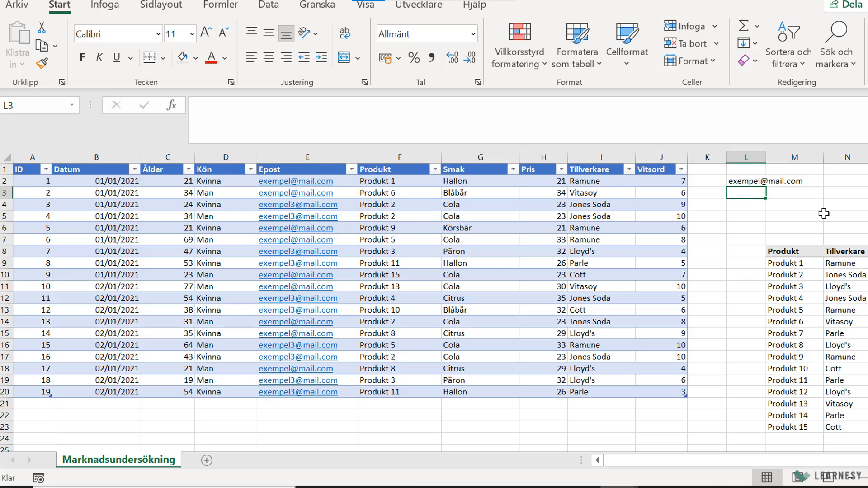Click the increase indent icon
Viewport: 868px width, 488px height.
pos(321,57)
